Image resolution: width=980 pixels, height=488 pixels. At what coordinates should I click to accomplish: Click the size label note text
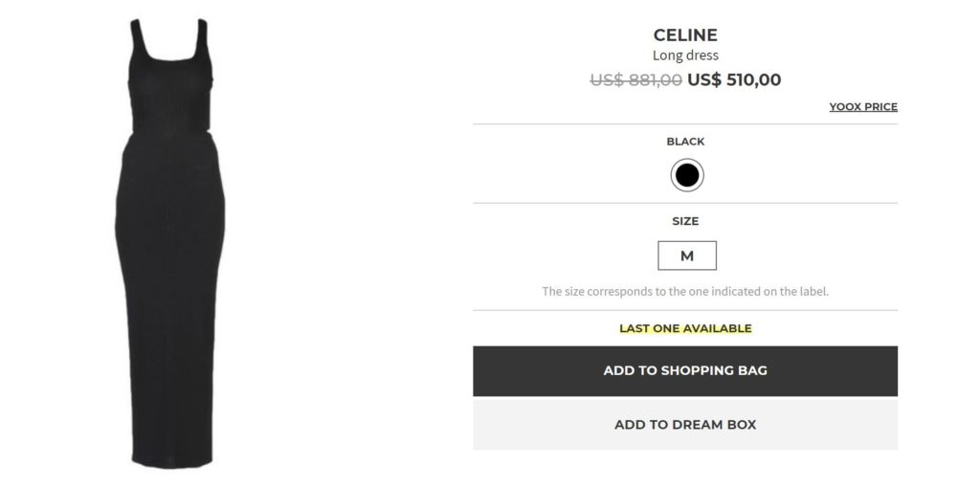(685, 291)
